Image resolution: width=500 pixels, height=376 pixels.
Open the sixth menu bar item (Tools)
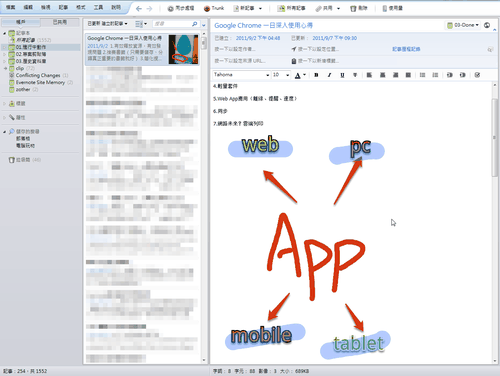98,7
